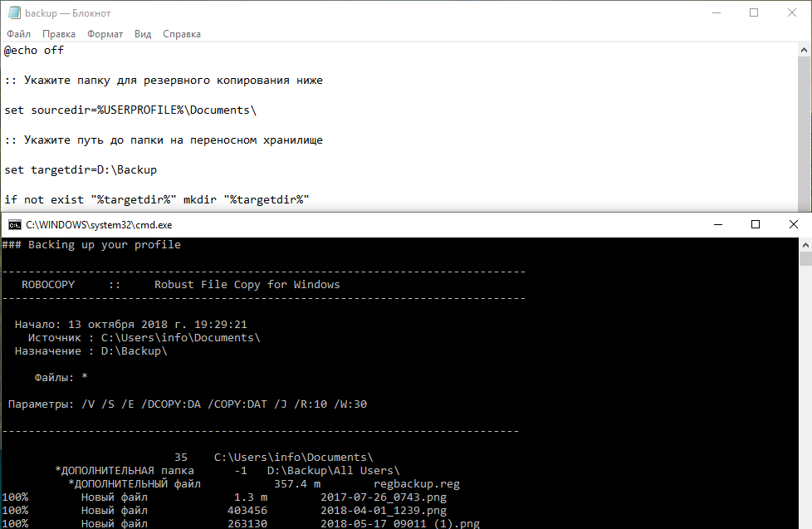Image resolution: width=812 pixels, height=529 pixels.
Task: Click the cmd window scrollbar up arrow
Action: point(805,244)
